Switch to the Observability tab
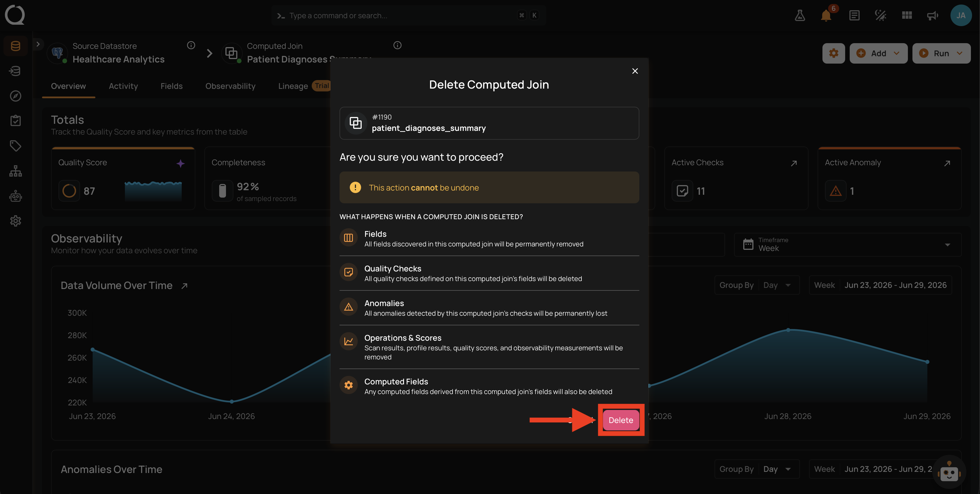The height and width of the screenshot is (494, 980). coord(231,86)
